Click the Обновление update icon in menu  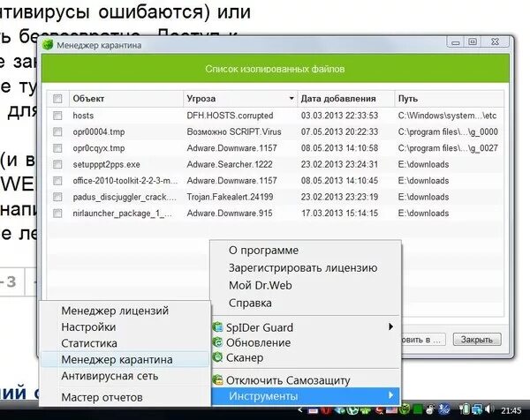coord(217,342)
